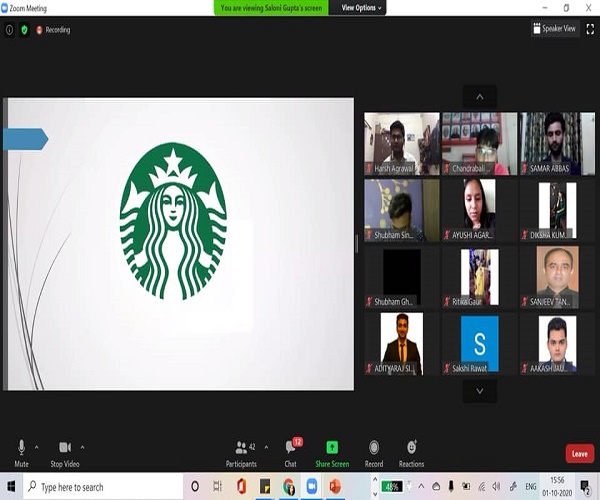Show the previous page of participant videos
This screenshot has height=500, width=600.
tap(479, 97)
